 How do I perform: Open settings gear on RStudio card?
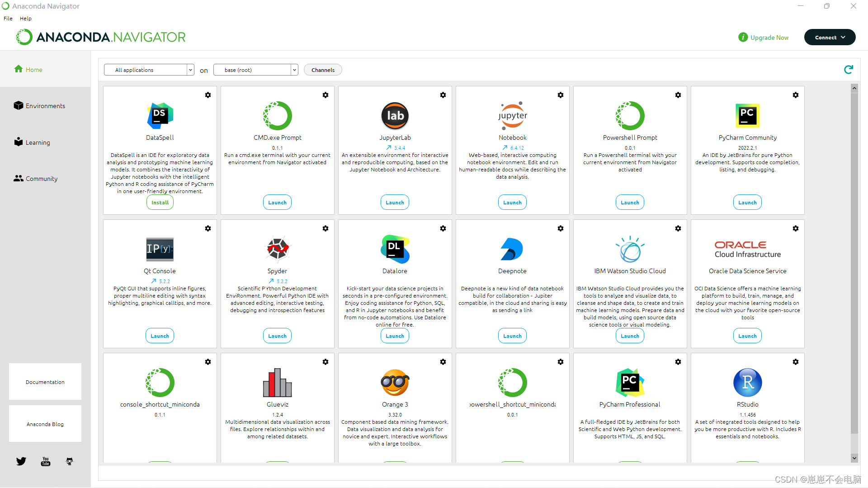click(796, 362)
